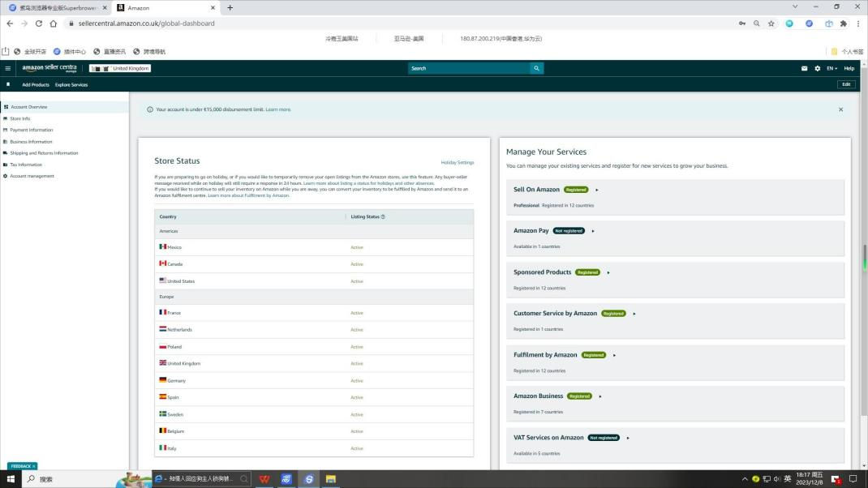
Task: Expand the Sponsored Products service
Action: (608, 272)
